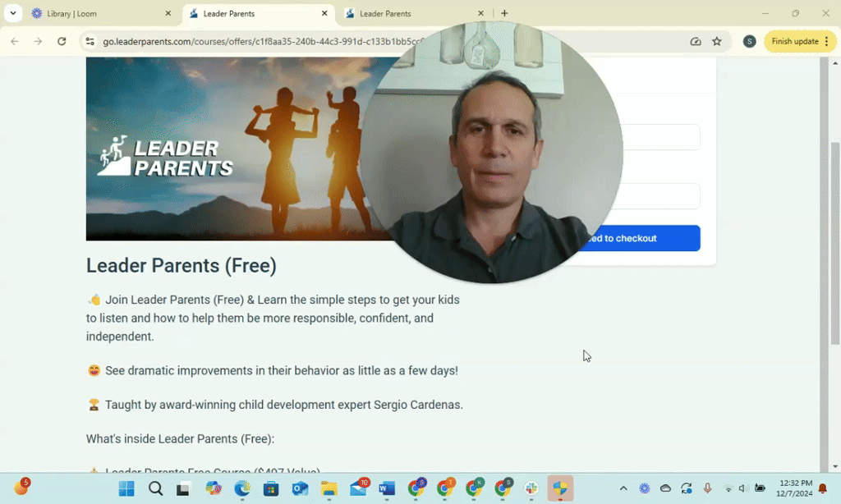841x504 pixels.
Task: Select the active Leader Parents tab
Action: 259,13
